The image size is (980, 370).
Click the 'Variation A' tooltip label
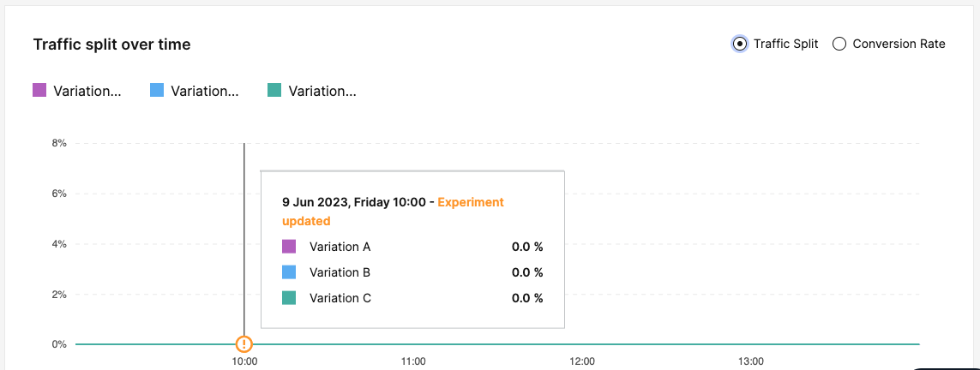[x=340, y=247]
